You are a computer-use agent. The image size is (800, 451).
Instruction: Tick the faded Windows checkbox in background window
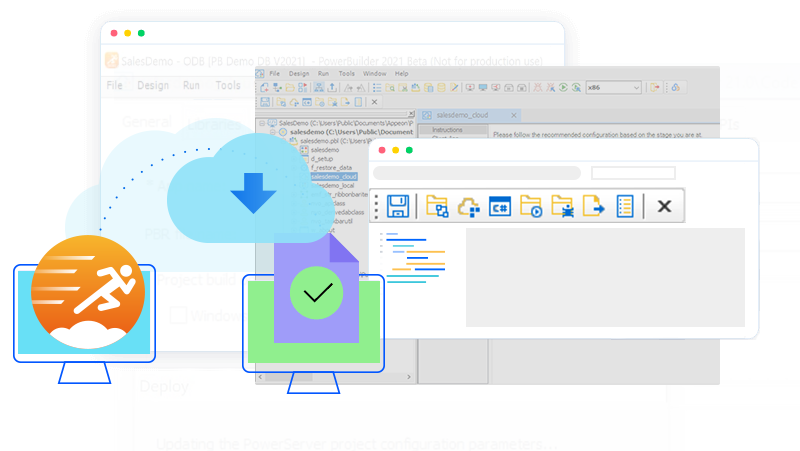pos(178,315)
